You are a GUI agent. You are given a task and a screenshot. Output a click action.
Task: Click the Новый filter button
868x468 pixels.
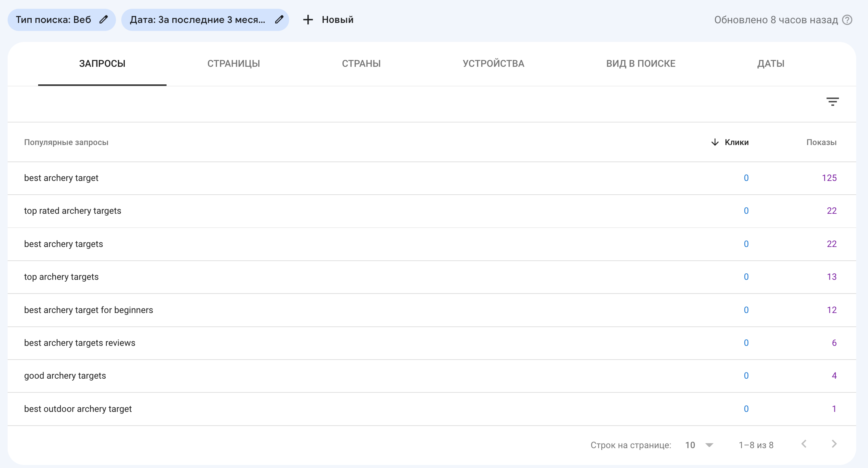337,20
